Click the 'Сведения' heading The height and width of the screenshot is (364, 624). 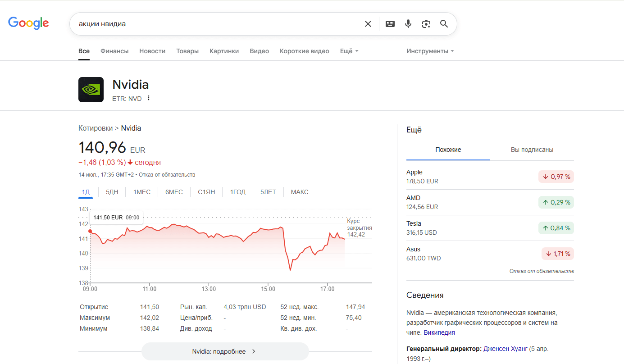coord(425,296)
